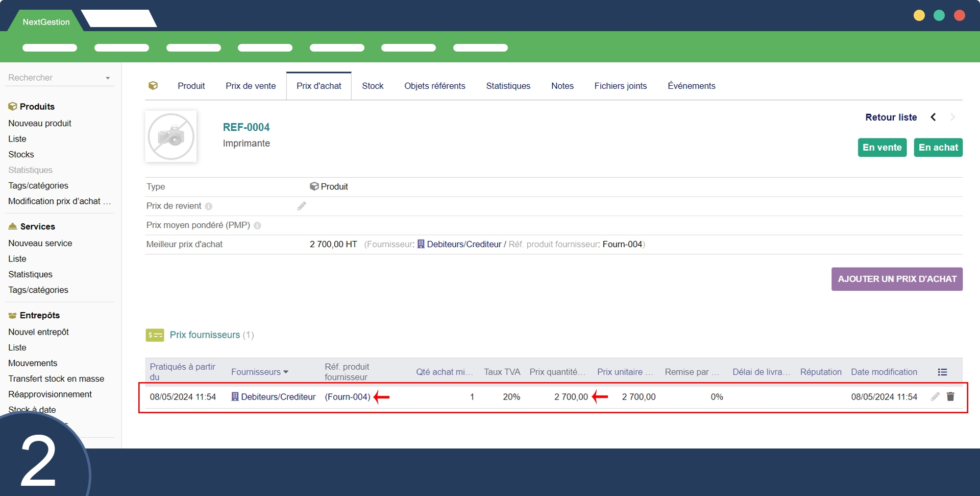980x496 pixels.
Task: Click the product cube icon before tabs
Action: click(x=153, y=86)
